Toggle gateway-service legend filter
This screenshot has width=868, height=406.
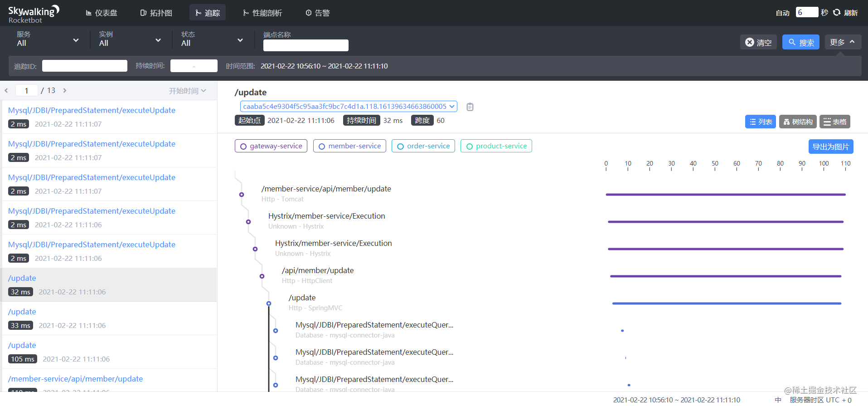tap(271, 146)
